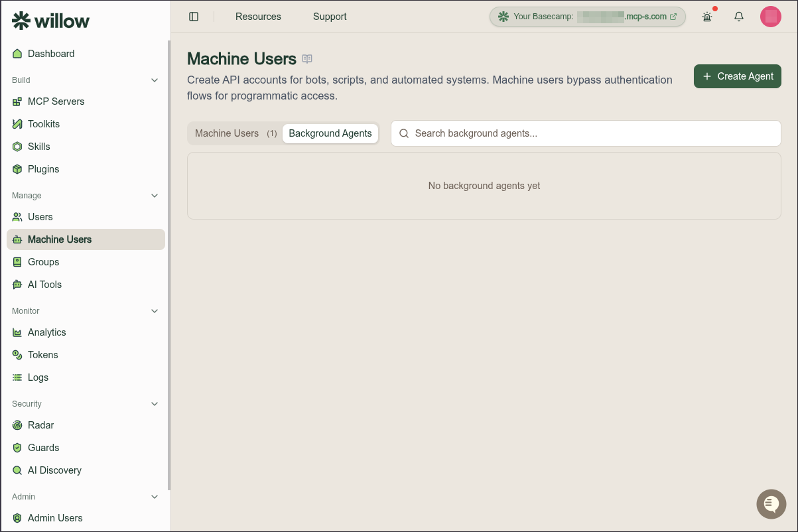Open Guards page

pos(86,448)
